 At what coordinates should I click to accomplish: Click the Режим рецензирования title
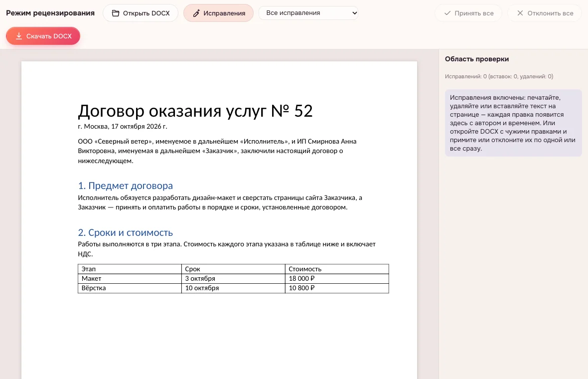coord(50,13)
